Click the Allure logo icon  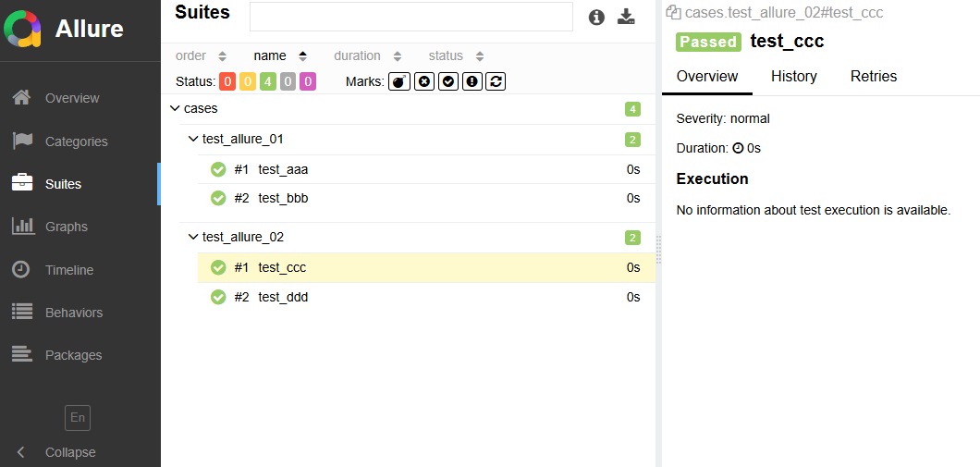[22, 29]
